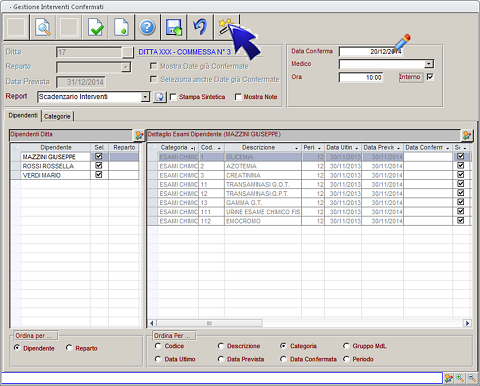This screenshot has width=480, height=386.
Task: Select the TRANSAMINASI G.O.T. description cell
Action: 263,184
